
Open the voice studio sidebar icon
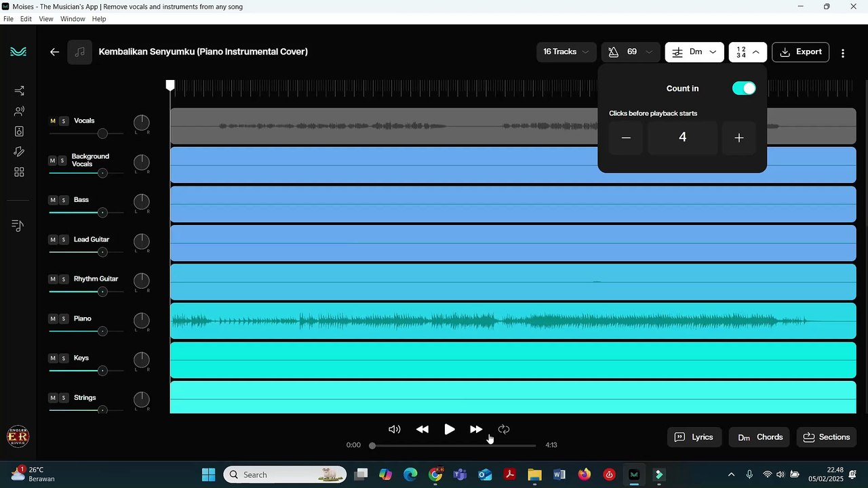(19, 111)
